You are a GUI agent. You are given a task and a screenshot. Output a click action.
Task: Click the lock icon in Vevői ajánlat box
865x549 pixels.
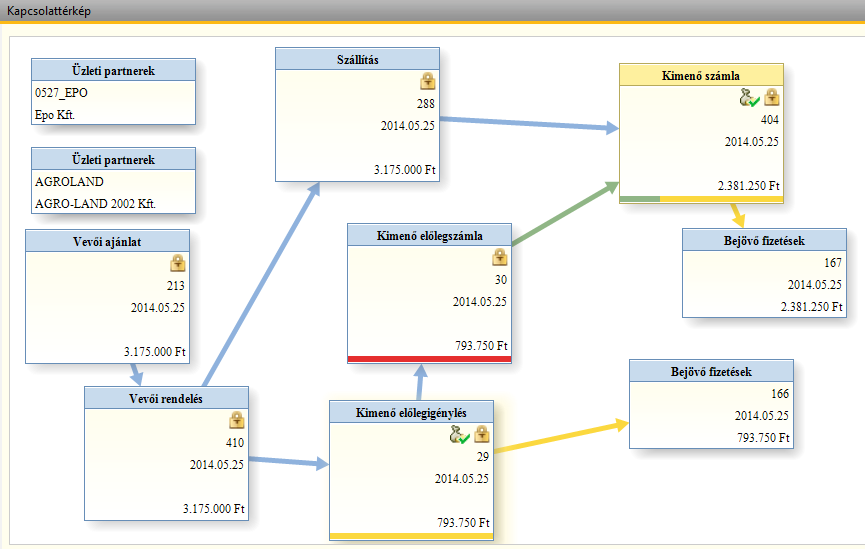[178, 263]
